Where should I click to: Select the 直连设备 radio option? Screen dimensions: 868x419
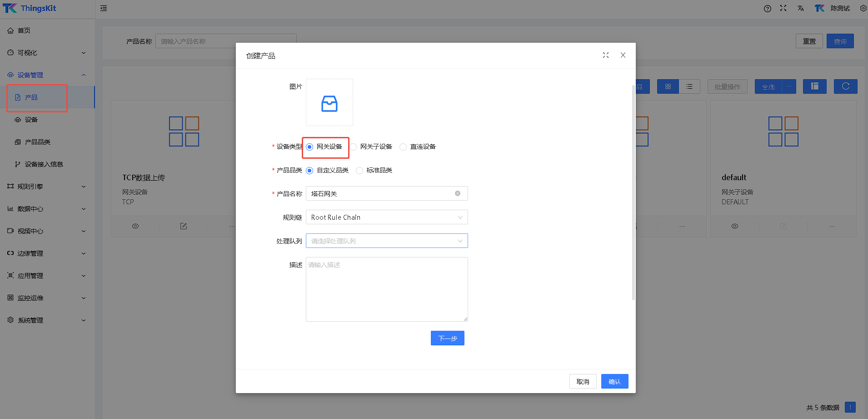[403, 147]
